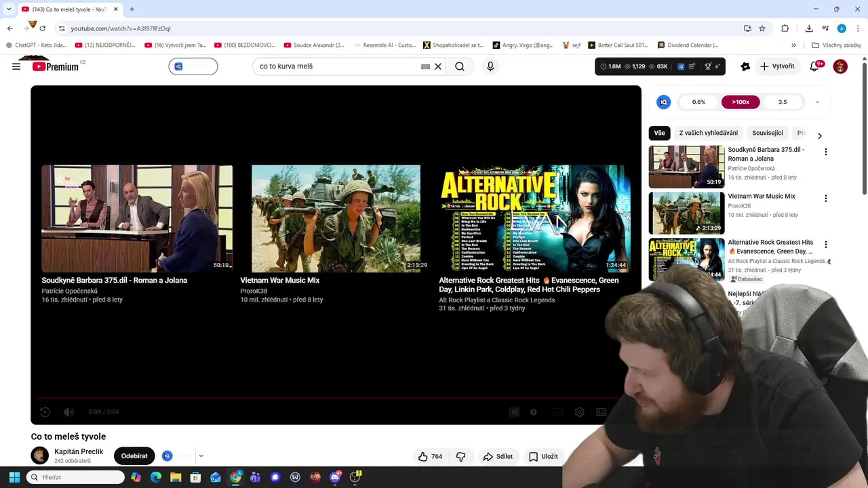Image resolution: width=868 pixels, height=488 pixels.
Task: Open the trophy icon in vidIQ bar
Action: pos(708,66)
